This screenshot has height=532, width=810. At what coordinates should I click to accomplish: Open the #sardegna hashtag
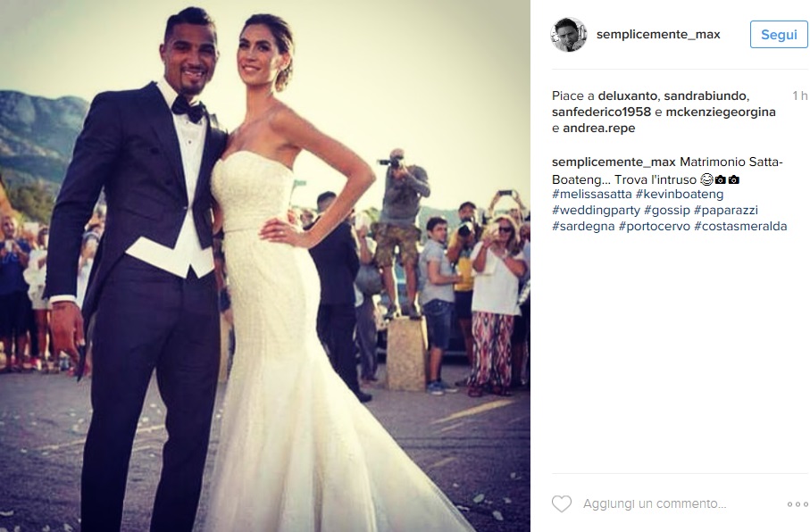[x=583, y=226]
